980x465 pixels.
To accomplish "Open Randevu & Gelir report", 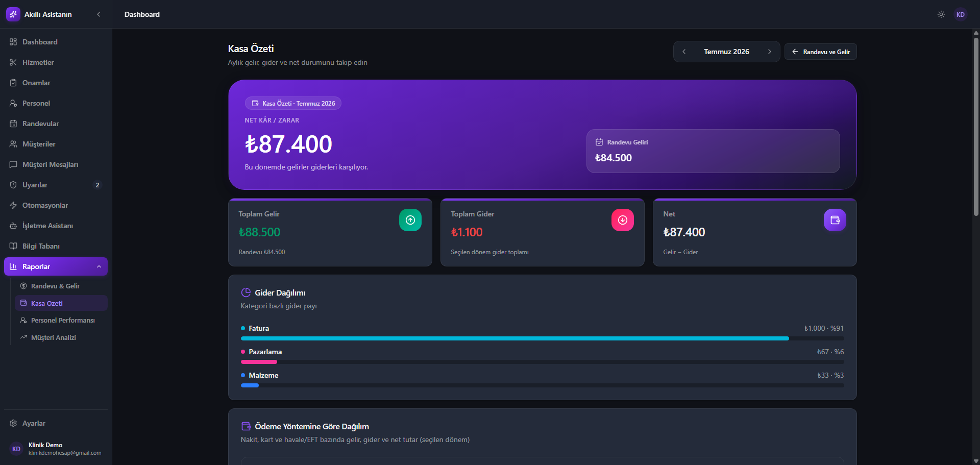I will (61, 286).
